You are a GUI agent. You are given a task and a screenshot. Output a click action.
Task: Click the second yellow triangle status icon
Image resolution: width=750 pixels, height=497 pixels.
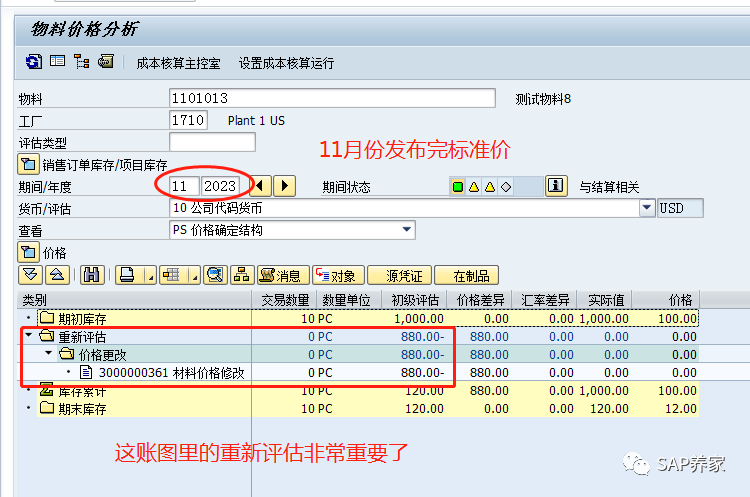(x=490, y=187)
